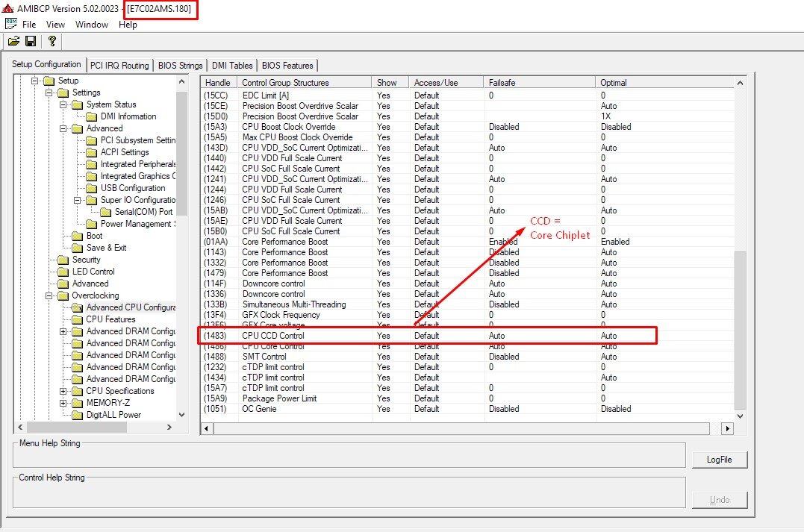Select the OC Genie row

(x=467, y=409)
